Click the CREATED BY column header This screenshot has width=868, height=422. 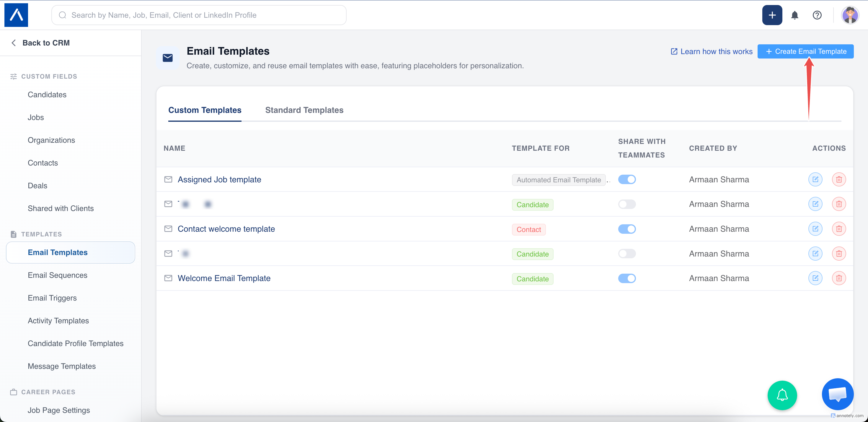713,148
